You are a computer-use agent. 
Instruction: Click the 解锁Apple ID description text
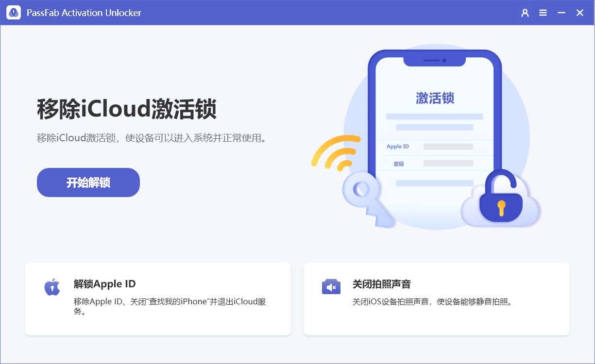coord(170,307)
